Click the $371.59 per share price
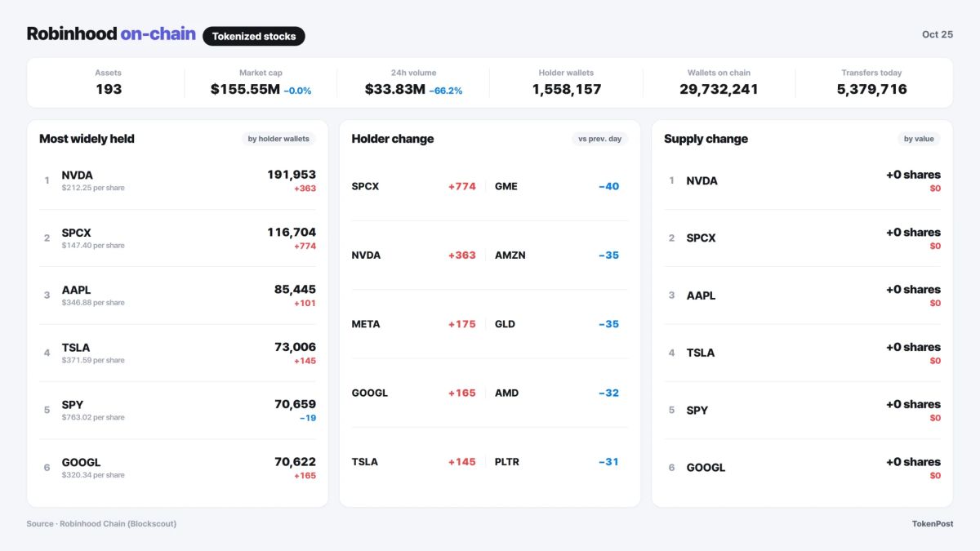This screenshot has height=551, width=980. (93, 360)
